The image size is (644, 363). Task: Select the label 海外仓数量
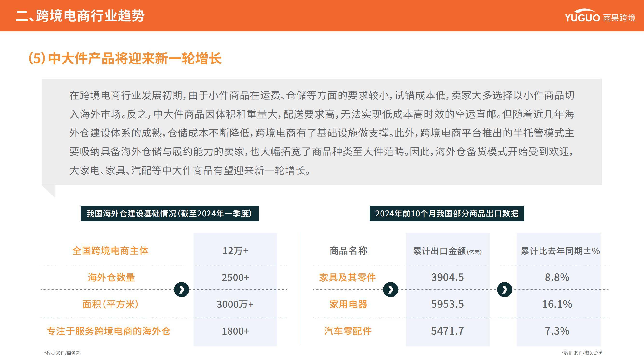click(111, 278)
